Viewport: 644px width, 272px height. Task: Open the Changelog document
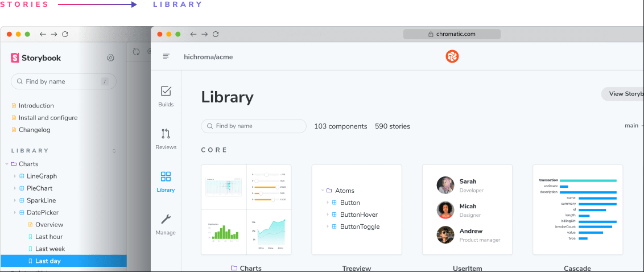(x=34, y=130)
